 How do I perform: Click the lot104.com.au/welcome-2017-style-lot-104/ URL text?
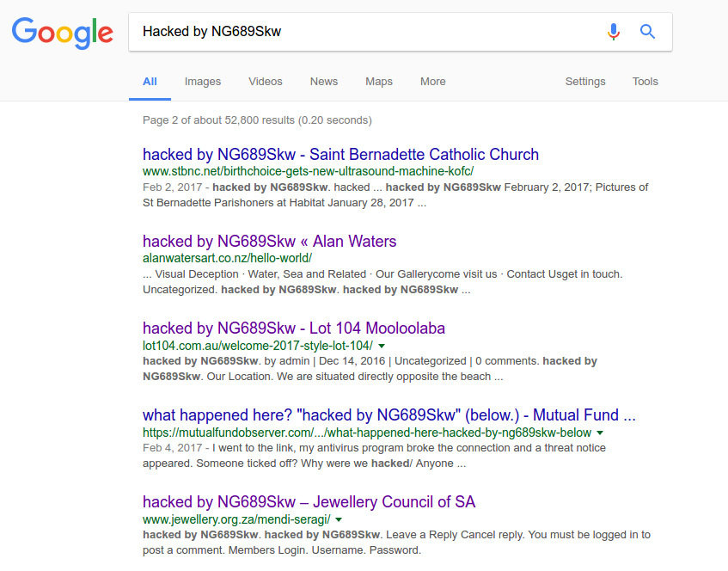pos(258,346)
